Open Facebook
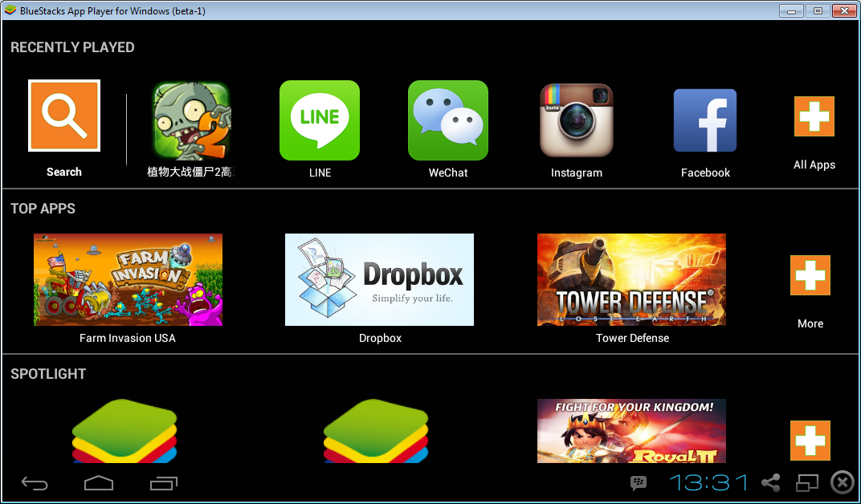This screenshot has height=504, width=861. click(x=704, y=120)
